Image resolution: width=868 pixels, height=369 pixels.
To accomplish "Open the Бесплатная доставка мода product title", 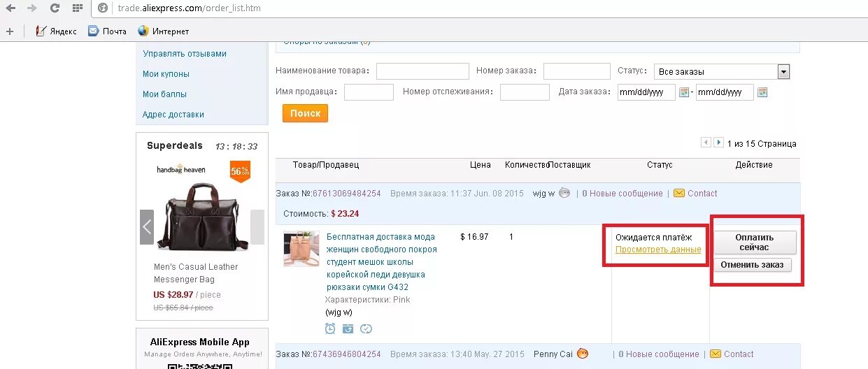I will coord(381,261).
